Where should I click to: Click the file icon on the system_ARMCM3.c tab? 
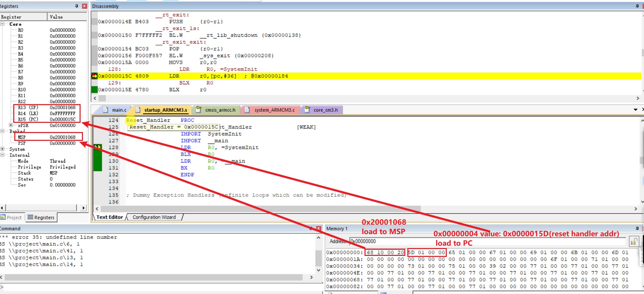coord(248,110)
